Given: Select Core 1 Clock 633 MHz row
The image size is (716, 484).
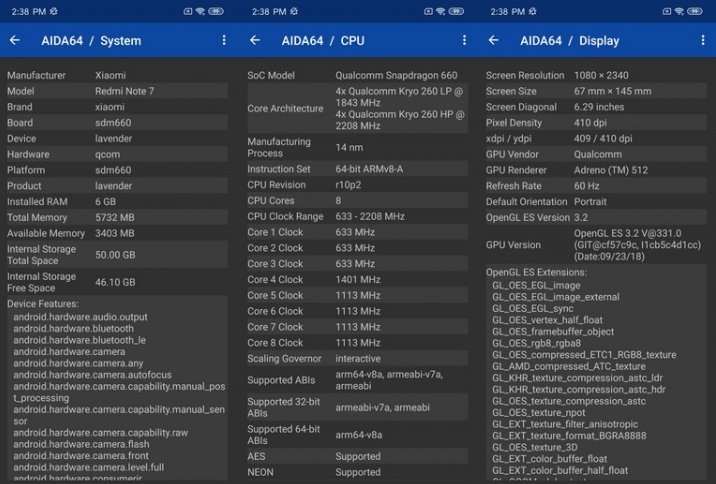Looking at the screenshot, I should coord(357,232).
